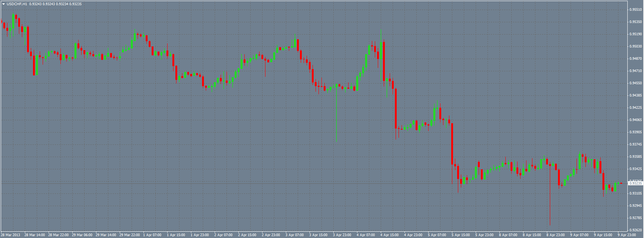
Task: Click the 0.94710 price axis label
Action: tap(636, 71)
